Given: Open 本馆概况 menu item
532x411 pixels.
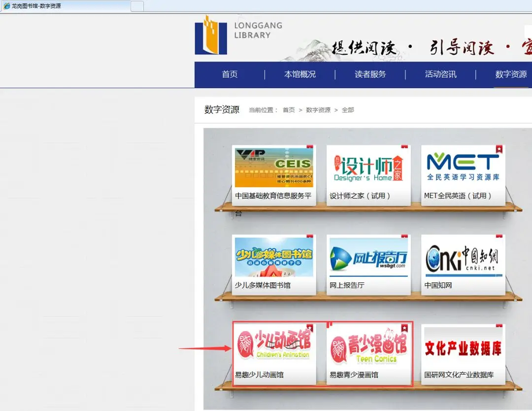Looking at the screenshot, I should pyautogui.click(x=300, y=74).
